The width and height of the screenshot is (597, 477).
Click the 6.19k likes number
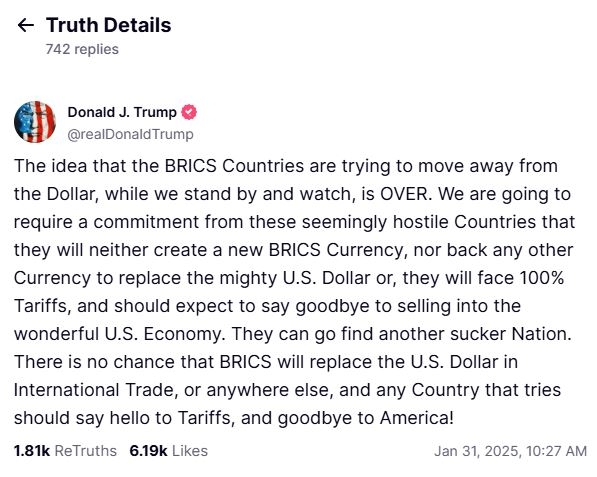coord(148,451)
